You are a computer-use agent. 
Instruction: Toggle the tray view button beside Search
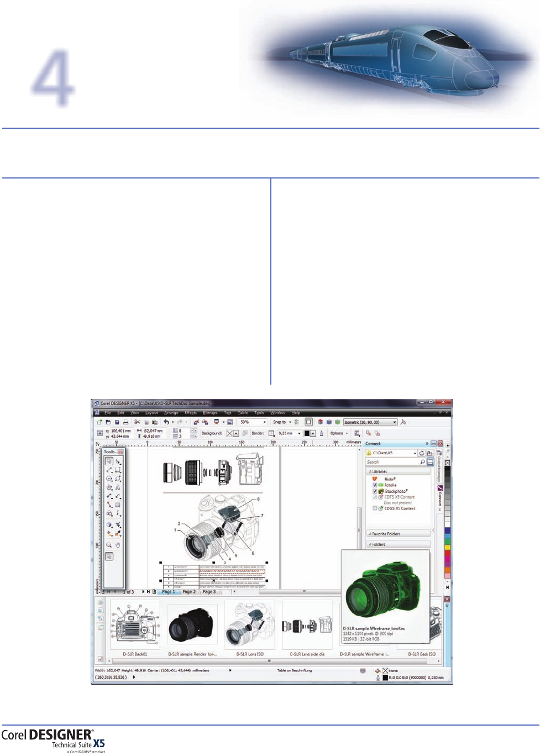[430, 462]
